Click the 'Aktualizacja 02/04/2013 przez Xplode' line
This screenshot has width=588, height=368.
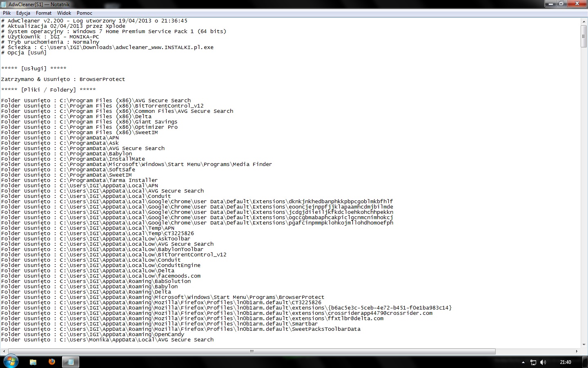[63, 26]
